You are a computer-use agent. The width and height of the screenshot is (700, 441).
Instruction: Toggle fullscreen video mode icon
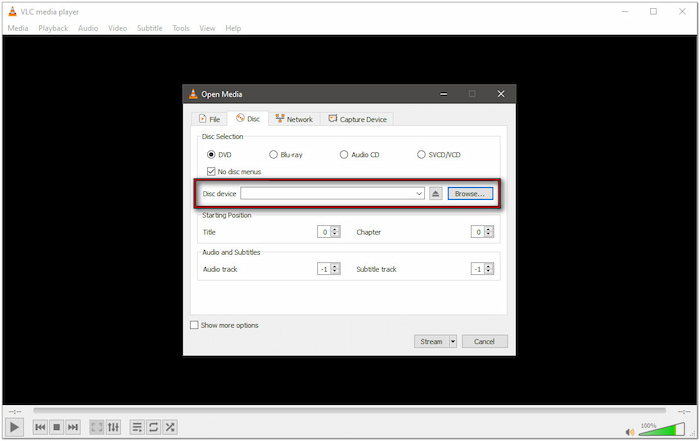(96, 427)
